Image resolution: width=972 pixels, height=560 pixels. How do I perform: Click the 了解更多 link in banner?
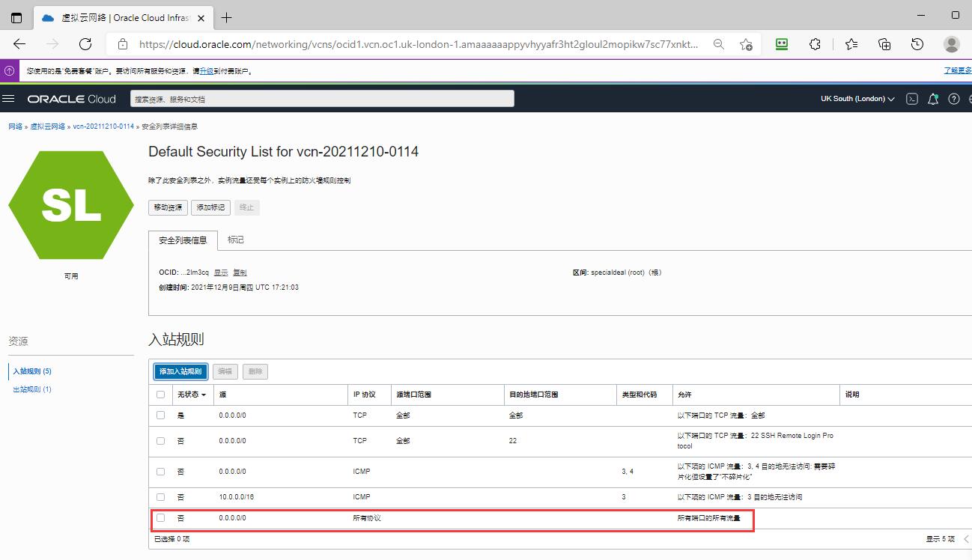click(x=958, y=71)
